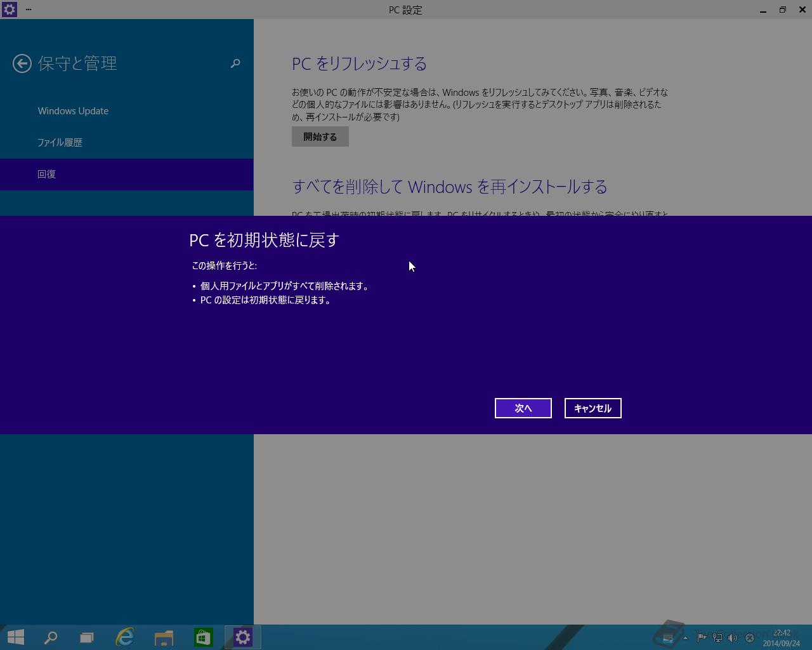
Task: Open network status tray icon
Action: click(x=717, y=637)
